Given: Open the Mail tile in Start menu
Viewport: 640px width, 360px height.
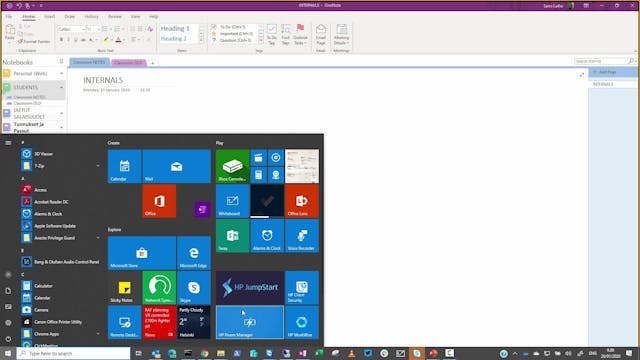Looking at the screenshot, I should [177, 166].
